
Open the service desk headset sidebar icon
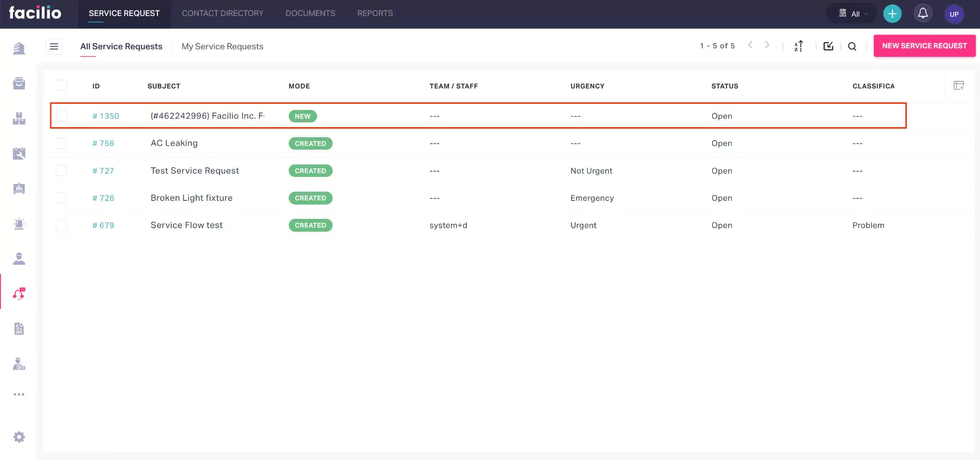tap(19, 294)
